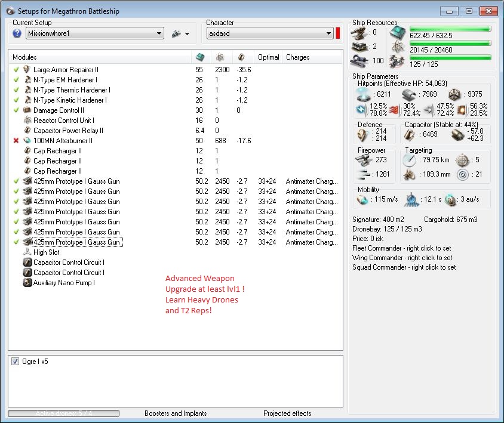The height and width of the screenshot is (423, 504).
Task: Click the launcher hardpoints icon in Ship Resources
Action: click(359, 47)
